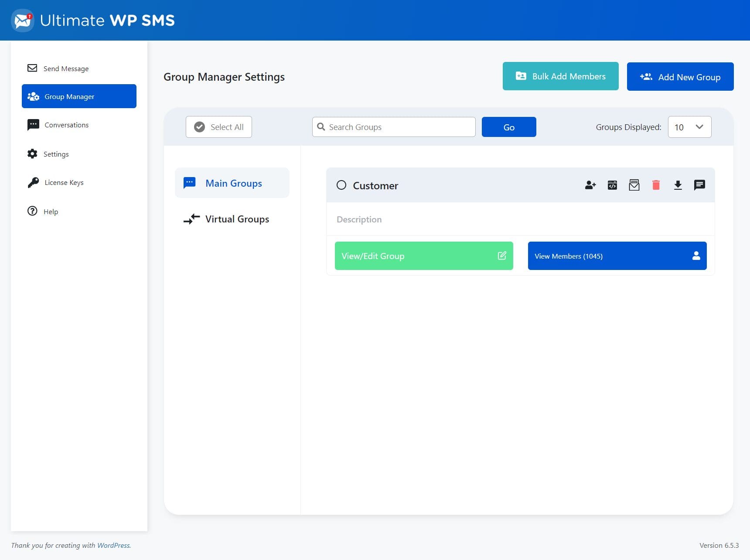The height and width of the screenshot is (560, 750).
Task: Open the Groups Displayed dropdown
Action: coord(689,127)
